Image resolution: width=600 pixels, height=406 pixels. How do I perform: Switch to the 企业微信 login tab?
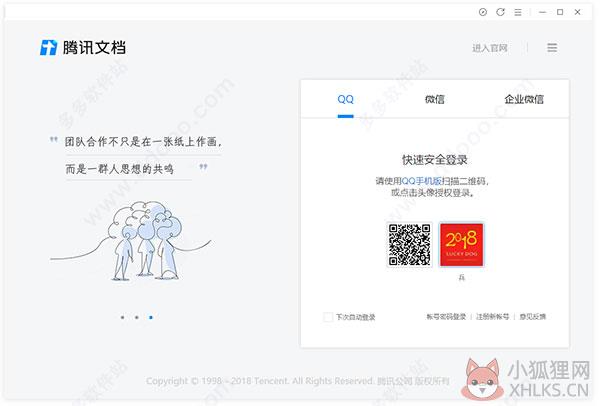point(524,99)
